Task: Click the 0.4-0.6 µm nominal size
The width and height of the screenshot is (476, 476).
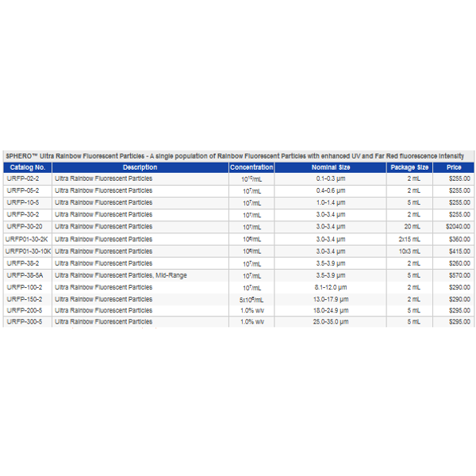Action: (x=331, y=190)
